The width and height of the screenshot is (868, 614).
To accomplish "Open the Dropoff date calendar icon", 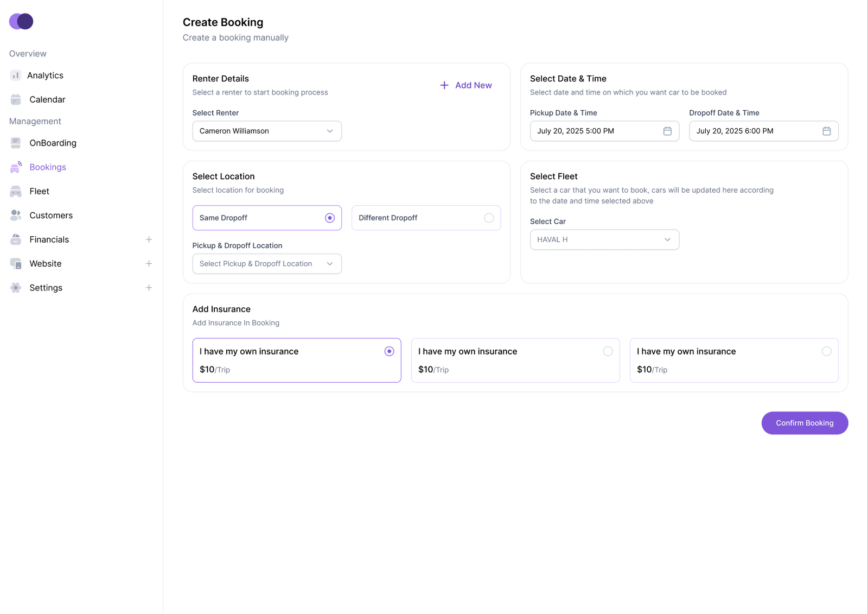I will pyautogui.click(x=826, y=131).
